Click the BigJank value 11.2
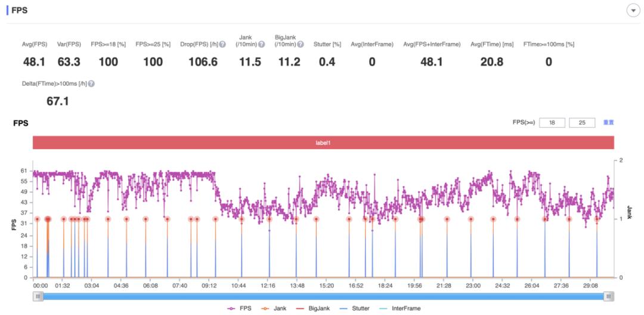This screenshot has height=315, width=644. coord(289,62)
